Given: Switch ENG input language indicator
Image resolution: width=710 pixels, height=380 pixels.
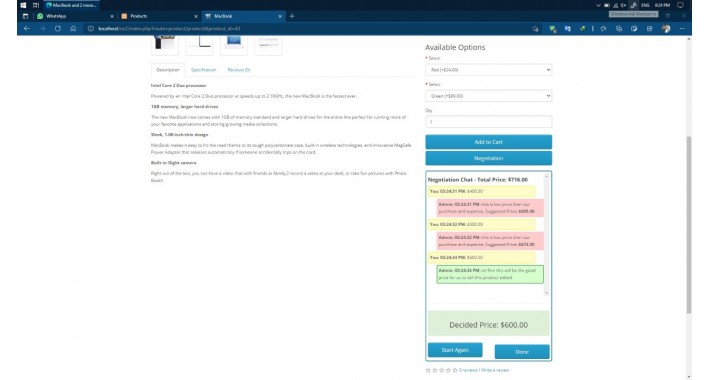Looking at the screenshot, I should click(x=645, y=5).
